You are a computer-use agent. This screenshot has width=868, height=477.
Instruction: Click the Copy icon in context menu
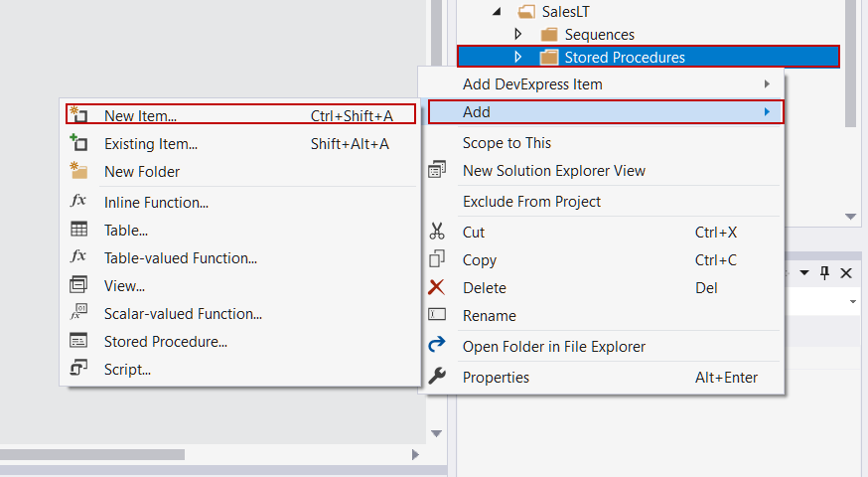[x=437, y=259]
